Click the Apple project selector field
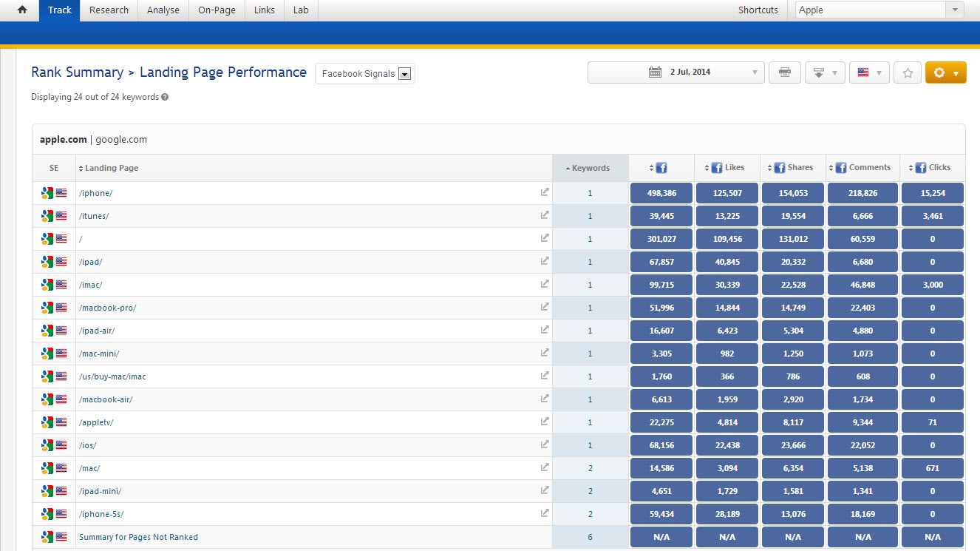 (x=870, y=10)
